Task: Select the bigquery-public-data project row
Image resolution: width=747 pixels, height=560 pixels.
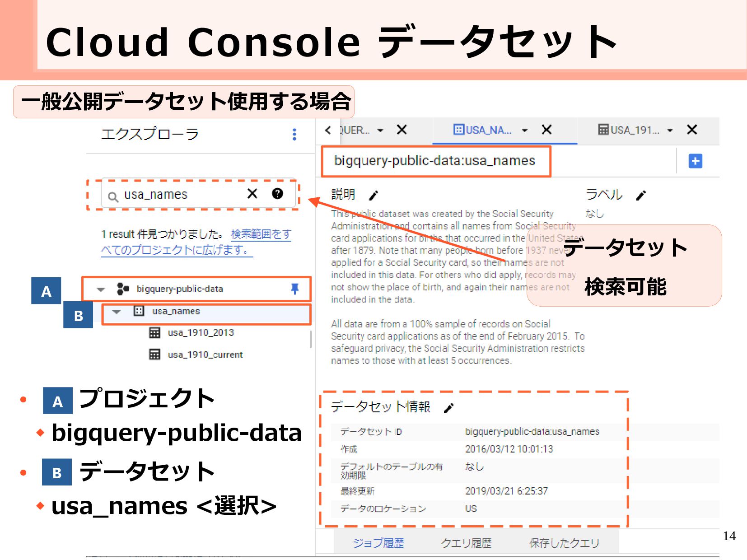Action: pos(196,289)
